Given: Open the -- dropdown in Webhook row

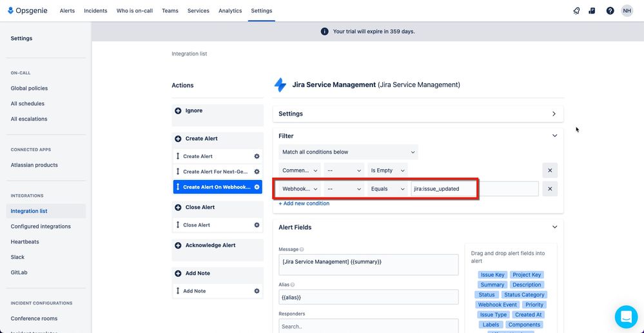Looking at the screenshot, I should (344, 188).
